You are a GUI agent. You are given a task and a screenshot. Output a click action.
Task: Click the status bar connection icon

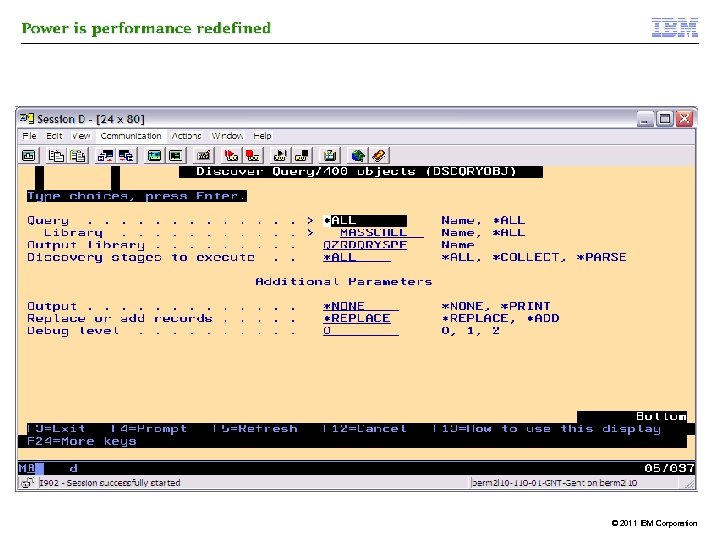tap(28, 482)
